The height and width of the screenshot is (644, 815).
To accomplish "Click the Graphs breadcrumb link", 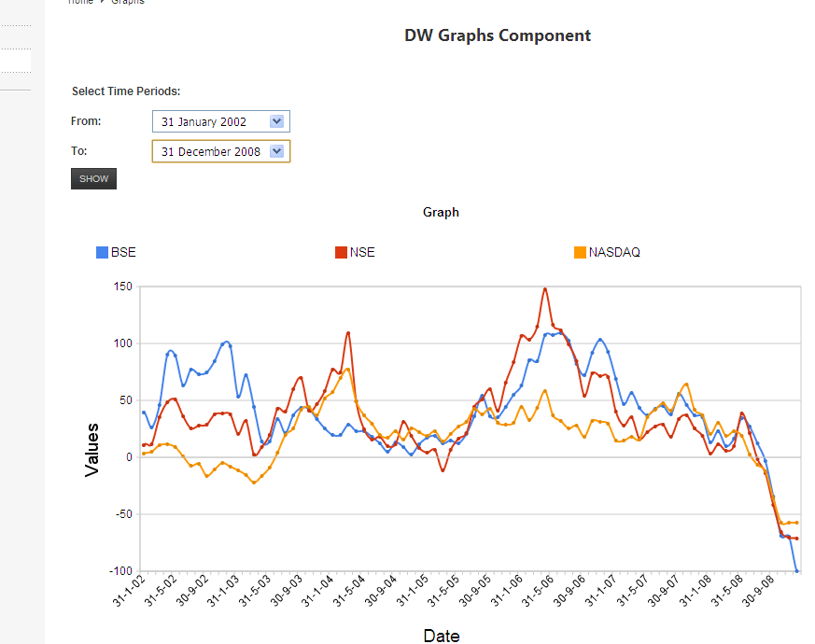I will [x=128, y=2].
